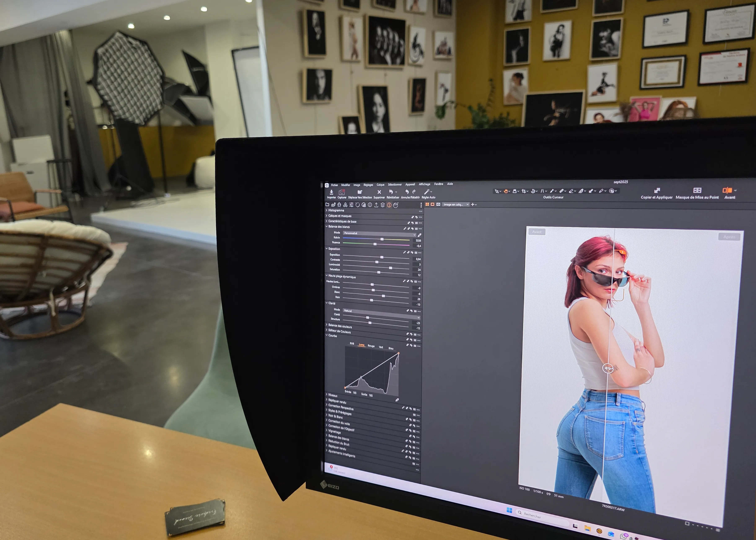Viewport: 756px width, 540px height.
Task: Toggle Masque de Mise au Point
Action: (x=697, y=191)
